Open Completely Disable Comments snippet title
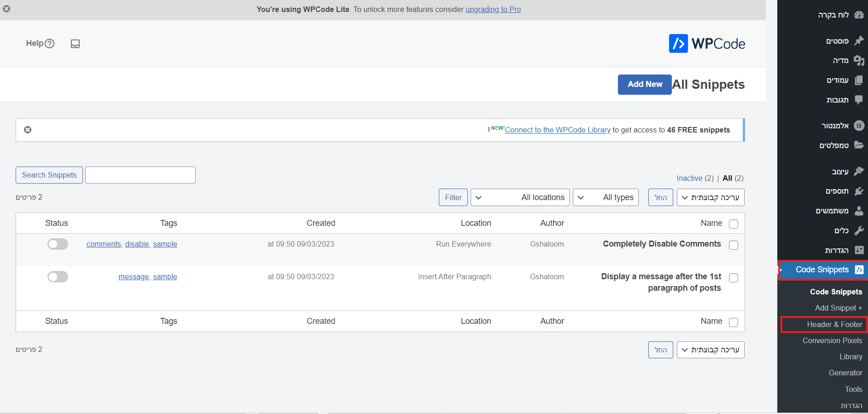Image resolution: width=868 pixels, height=414 pixels. click(x=662, y=244)
